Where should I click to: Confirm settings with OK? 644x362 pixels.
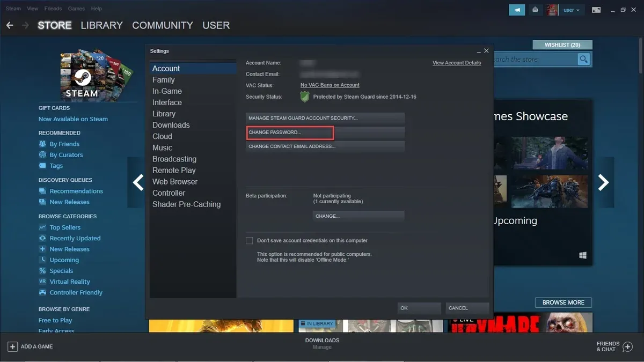[419, 308]
